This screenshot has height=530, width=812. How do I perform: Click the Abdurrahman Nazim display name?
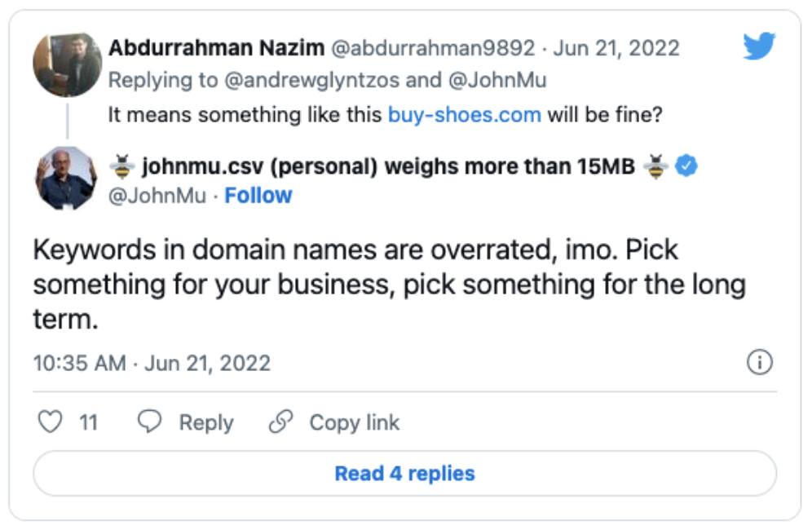[x=214, y=47]
